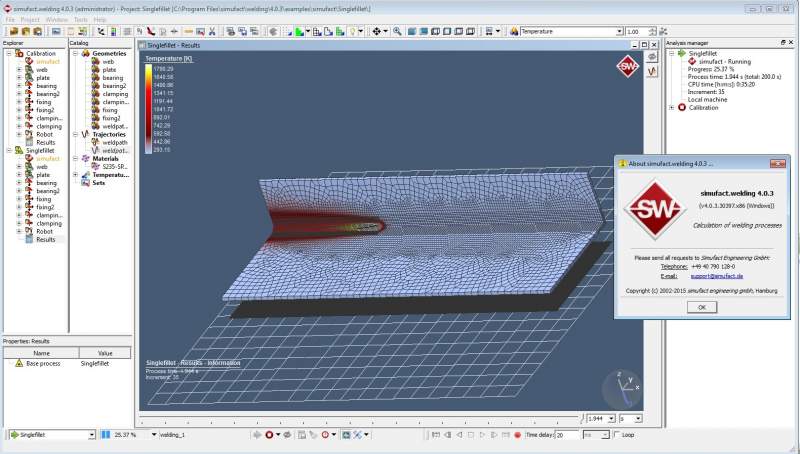
Task: Open the 25.37 % progress dropdown
Action: click(154, 435)
